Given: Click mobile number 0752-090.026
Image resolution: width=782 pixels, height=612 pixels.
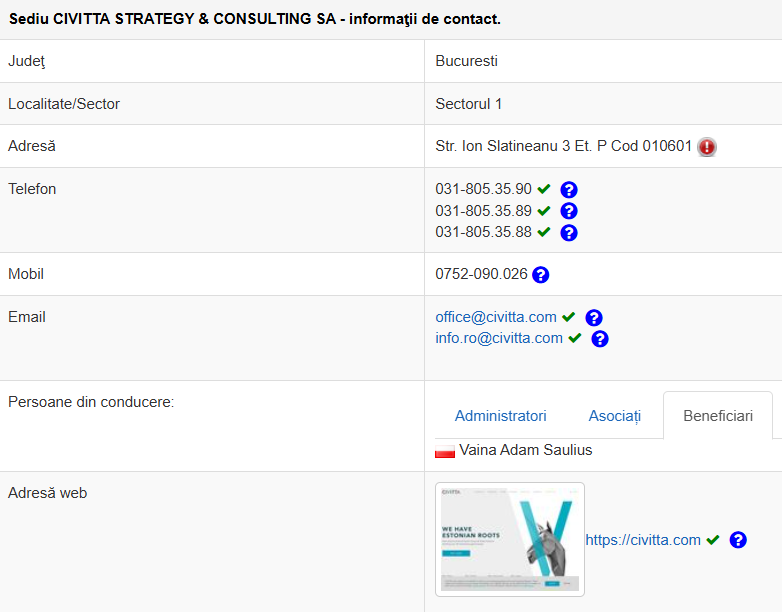Looking at the screenshot, I should click(481, 274).
